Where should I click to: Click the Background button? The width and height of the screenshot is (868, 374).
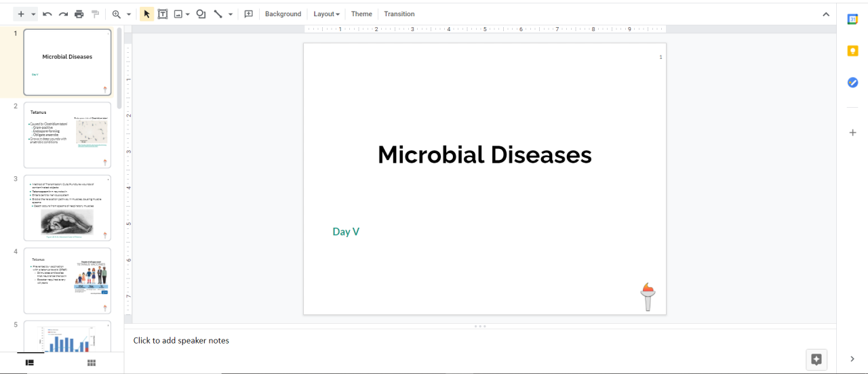tap(283, 14)
